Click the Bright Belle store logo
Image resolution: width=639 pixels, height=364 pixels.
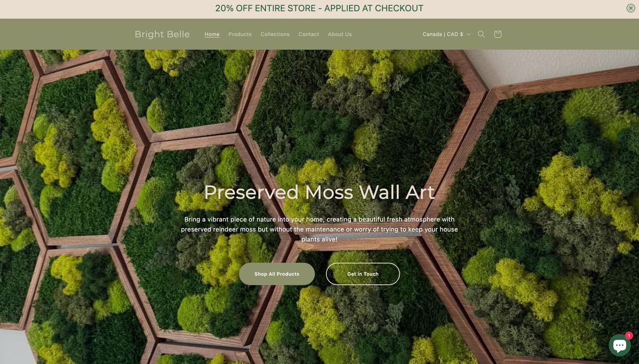tap(162, 34)
